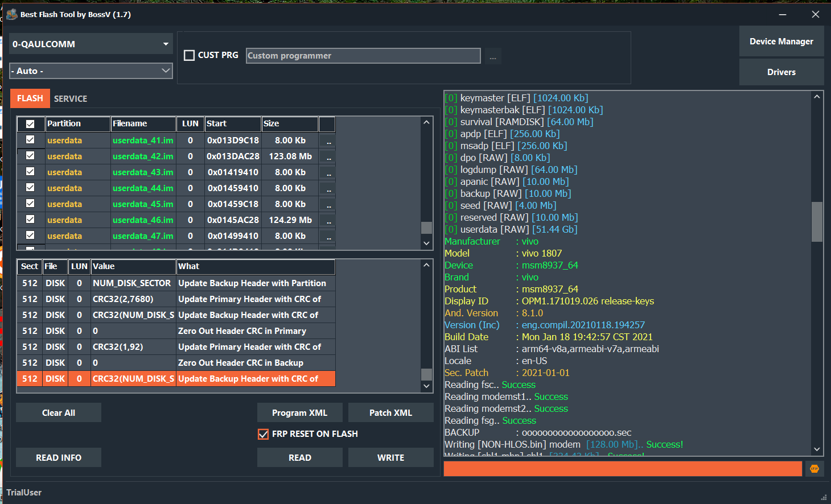The height and width of the screenshot is (504, 831).
Task: Click scroll down arrow of patch table
Action: coord(426,386)
